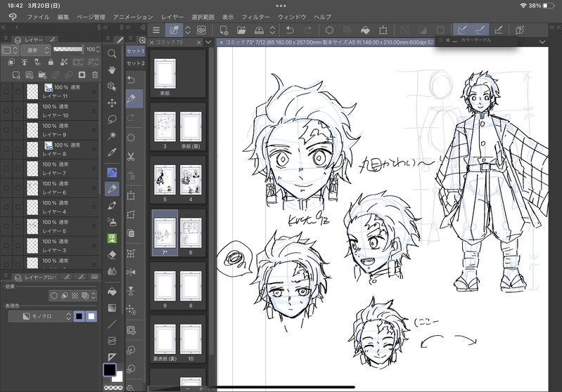
Task: Open the dropdown arrow beside the コミック73 page manager tab
Action: [208, 42]
